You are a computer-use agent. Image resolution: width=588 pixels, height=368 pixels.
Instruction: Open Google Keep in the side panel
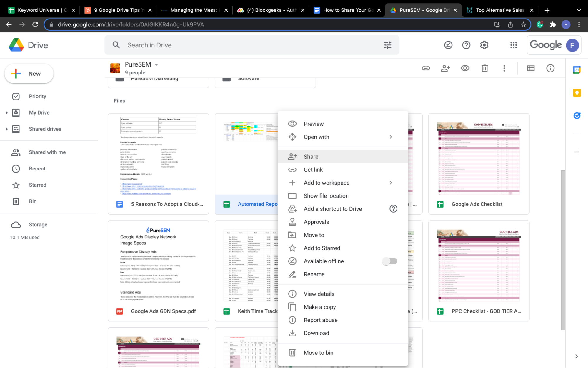point(577,93)
